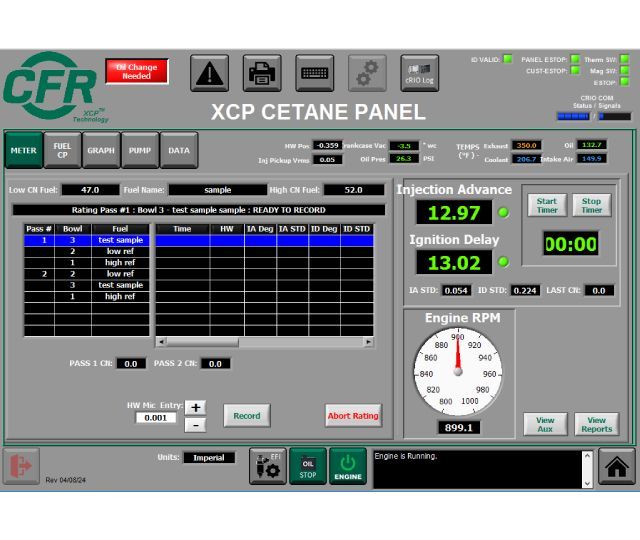Increase HW Mic Entry with plus button

[x=196, y=407]
